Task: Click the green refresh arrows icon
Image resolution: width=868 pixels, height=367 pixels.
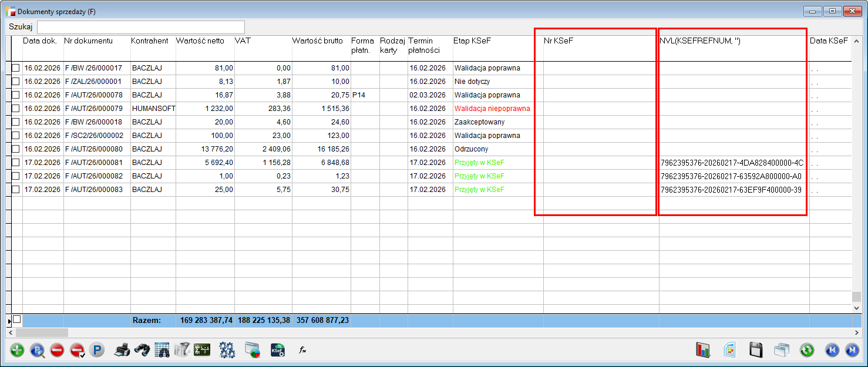Action: (807, 351)
